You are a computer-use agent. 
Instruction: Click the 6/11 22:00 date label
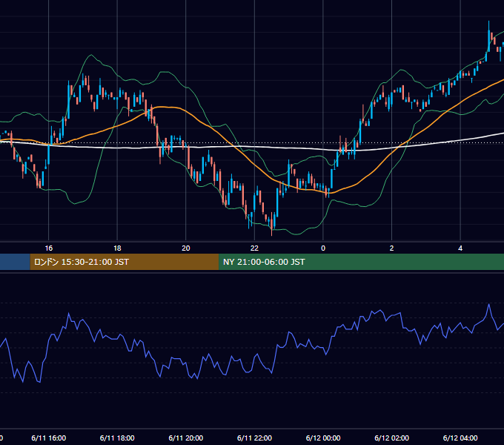[254, 438]
